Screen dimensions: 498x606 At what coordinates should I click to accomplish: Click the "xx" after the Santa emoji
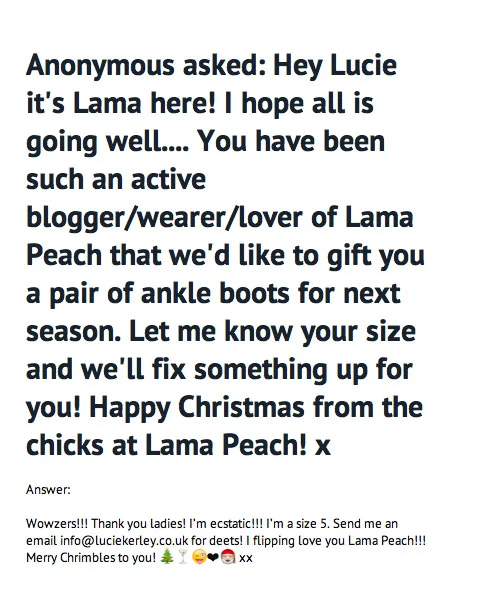[x=246, y=558]
